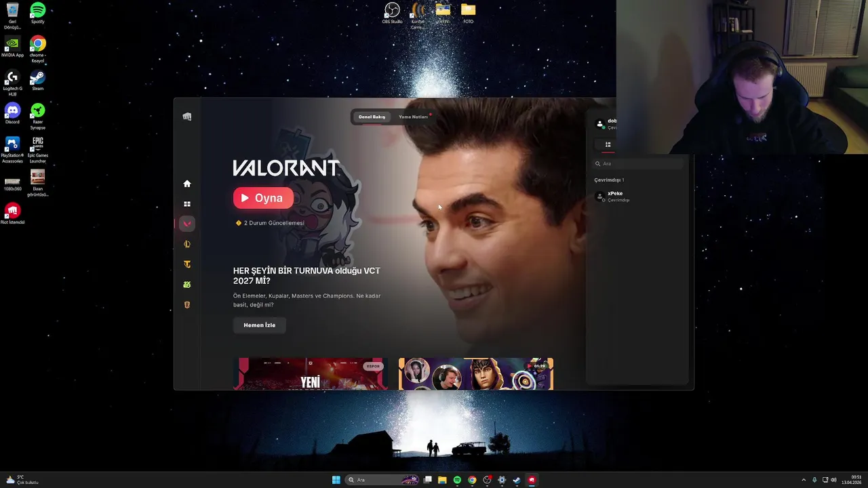Image resolution: width=868 pixels, height=488 pixels.
Task: Open Settings gear in the taskbar
Action: point(502,480)
